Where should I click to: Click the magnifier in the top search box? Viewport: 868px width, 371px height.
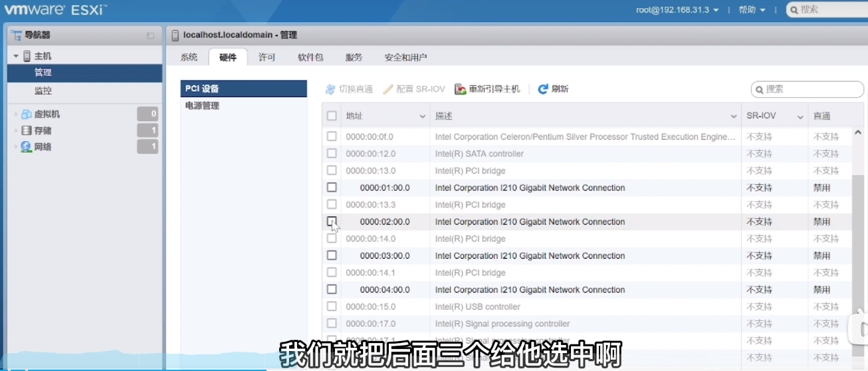pos(794,10)
